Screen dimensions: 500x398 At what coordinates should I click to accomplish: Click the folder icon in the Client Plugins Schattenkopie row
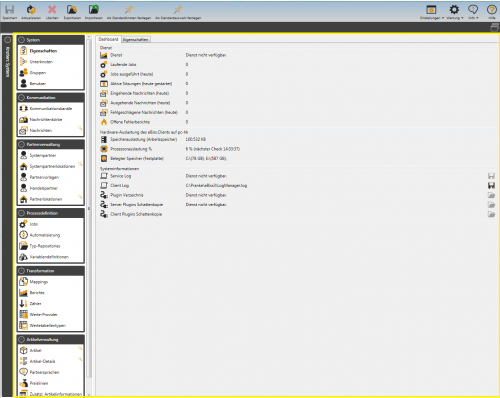pos(491,214)
